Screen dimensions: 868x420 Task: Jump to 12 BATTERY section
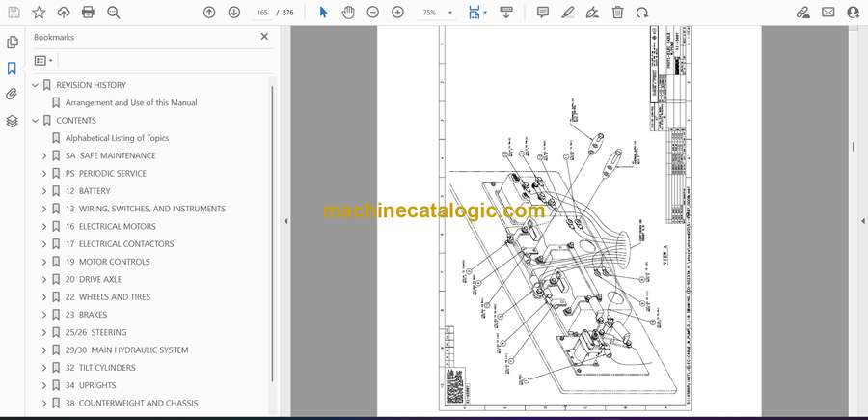tap(88, 191)
